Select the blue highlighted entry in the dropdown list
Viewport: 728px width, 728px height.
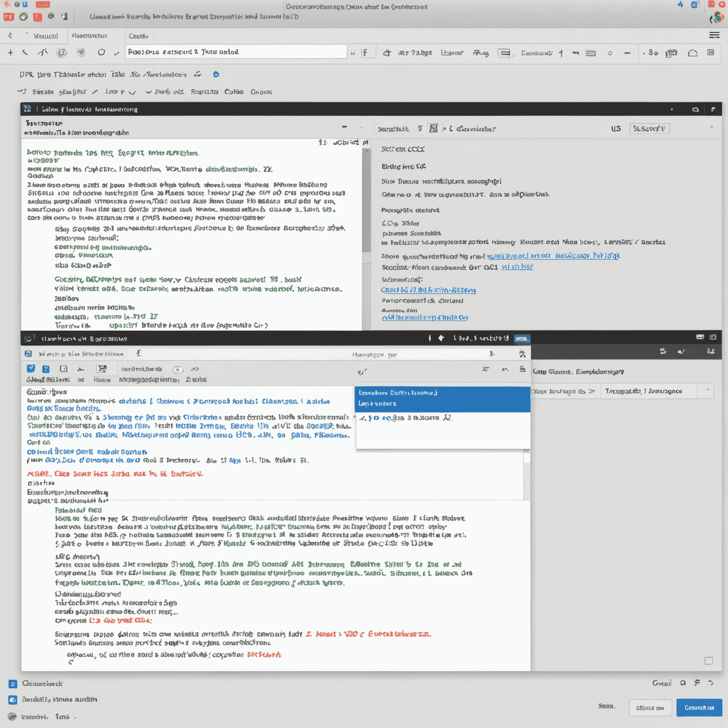point(443,399)
